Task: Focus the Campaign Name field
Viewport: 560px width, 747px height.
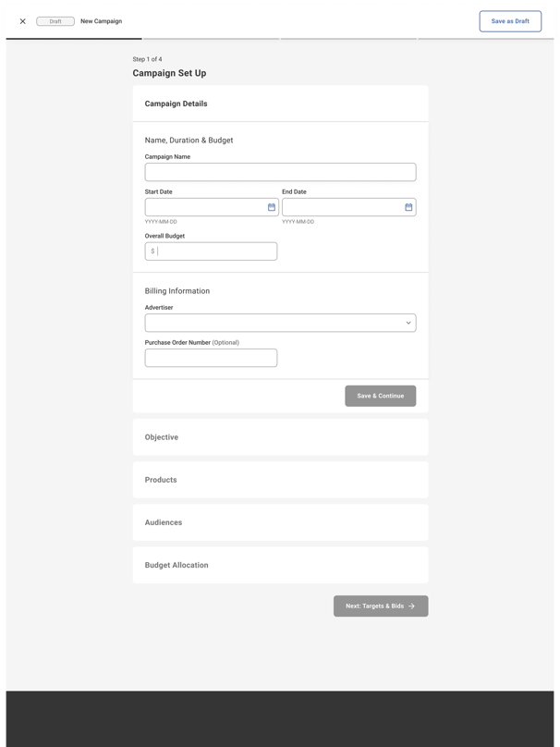Action: click(281, 172)
